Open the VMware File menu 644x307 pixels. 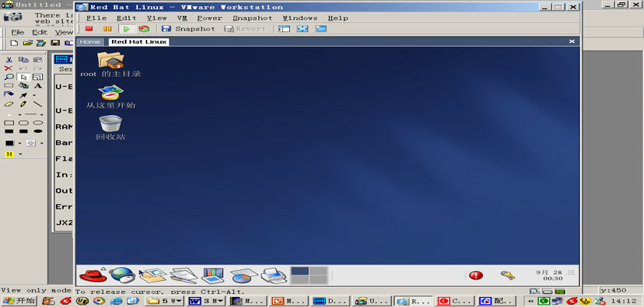tap(97, 18)
